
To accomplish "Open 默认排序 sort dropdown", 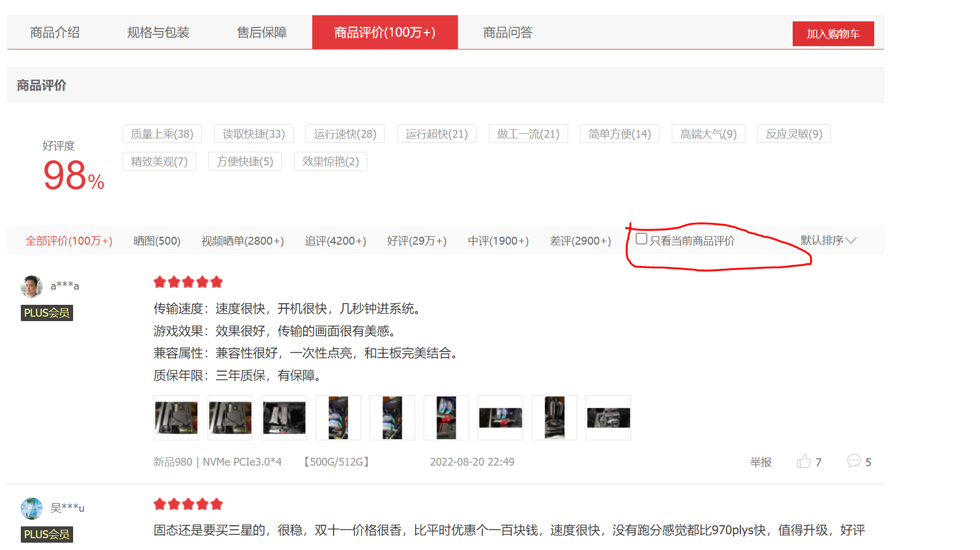I will coord(828,240).
